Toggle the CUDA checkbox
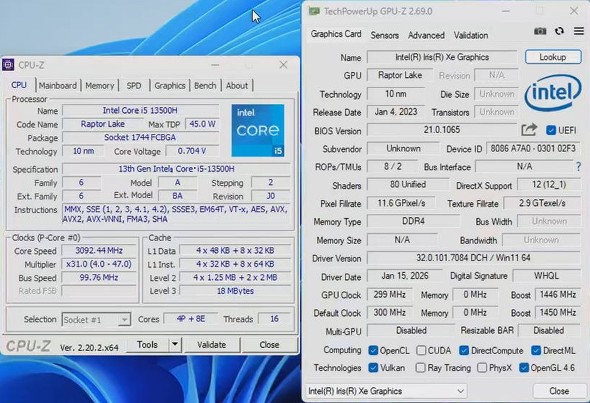 click(421, 350)
